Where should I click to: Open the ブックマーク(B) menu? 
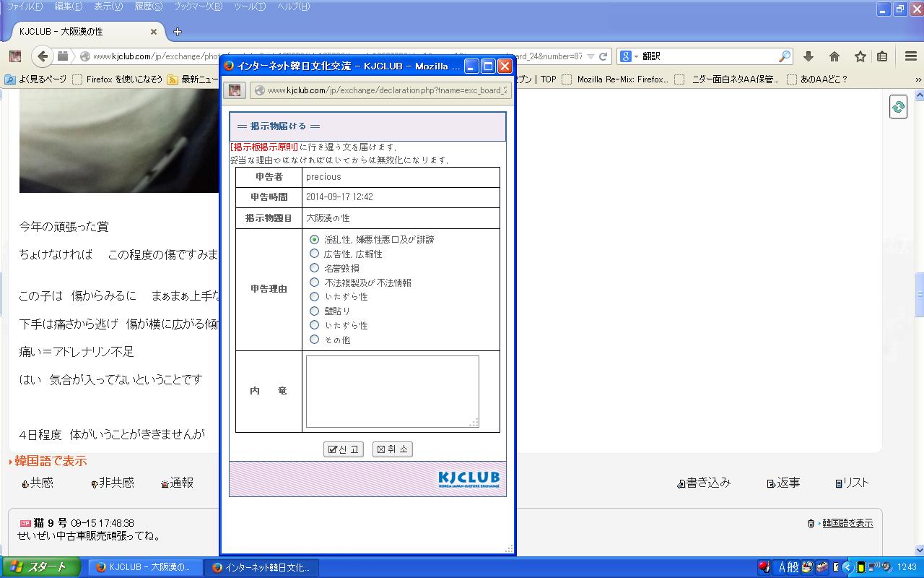(x=198, y=7)
